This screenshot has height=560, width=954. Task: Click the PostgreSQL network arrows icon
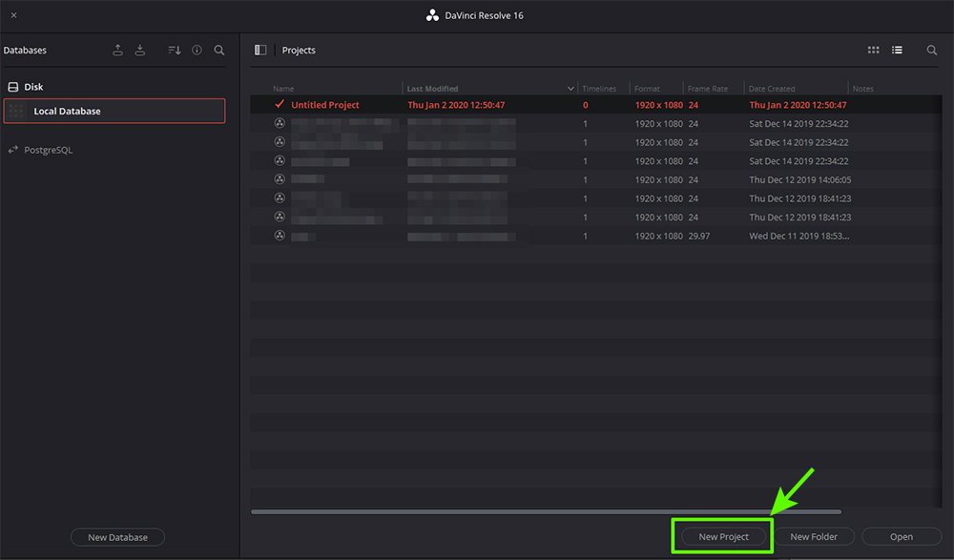click(12, 150)
